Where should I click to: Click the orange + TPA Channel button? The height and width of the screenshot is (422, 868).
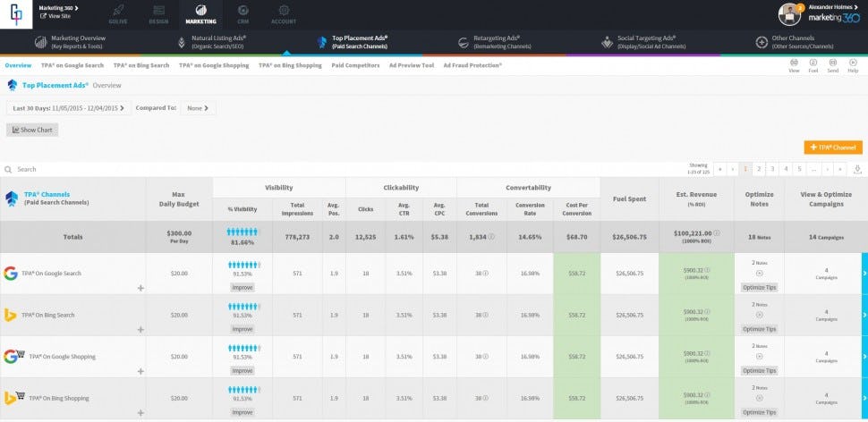point(833,148)
